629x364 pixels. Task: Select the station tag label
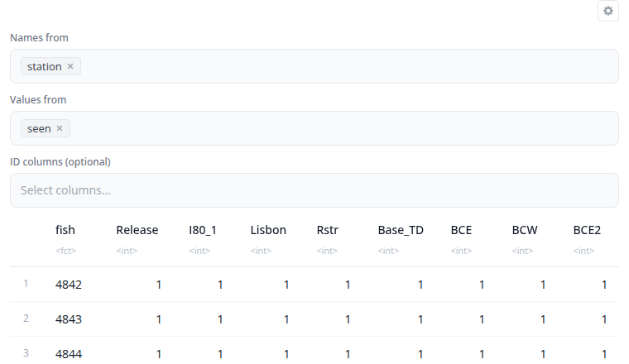click(x=44, y=66)
